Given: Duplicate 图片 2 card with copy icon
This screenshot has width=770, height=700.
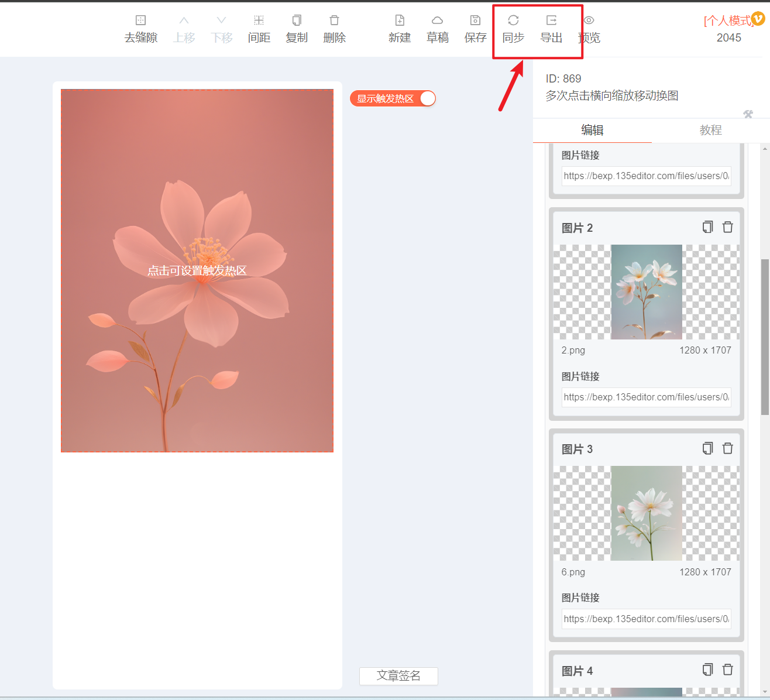Looking at the screenshot, I should (708, 227).
